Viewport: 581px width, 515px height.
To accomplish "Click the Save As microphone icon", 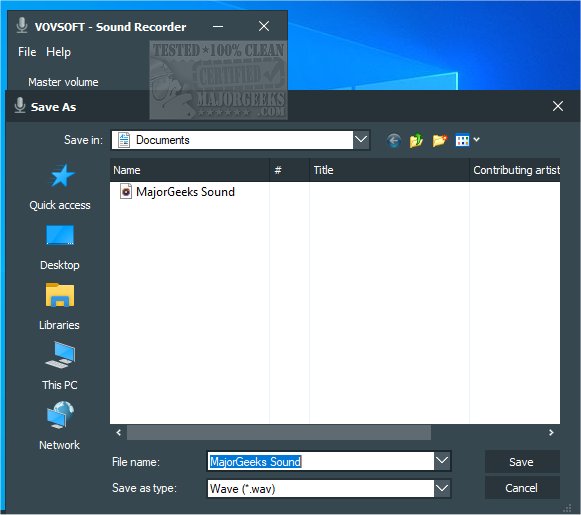I will point(20,106).
